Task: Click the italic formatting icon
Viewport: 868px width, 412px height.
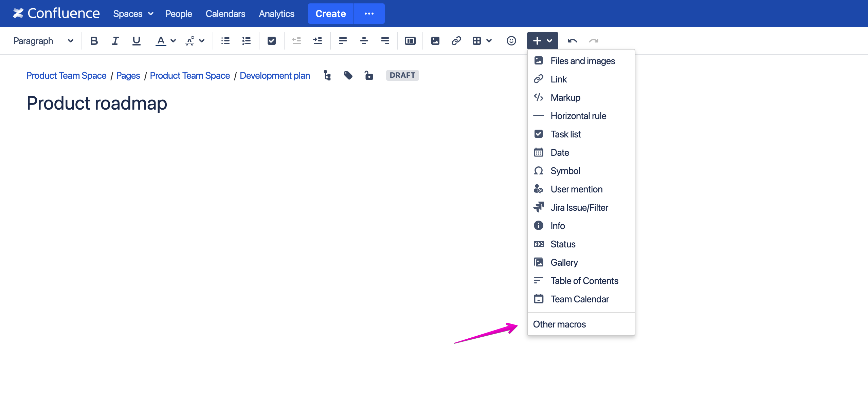Action: pos(115,41)
